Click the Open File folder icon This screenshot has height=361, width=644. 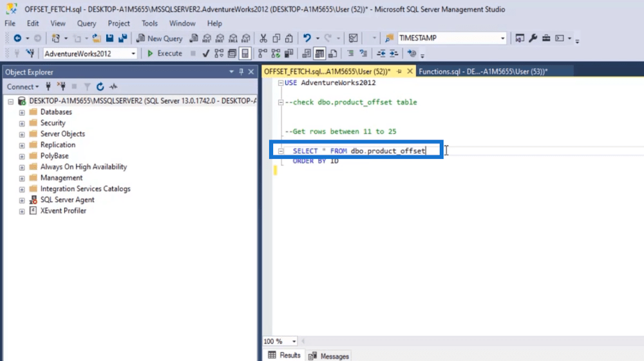point(97,38)
